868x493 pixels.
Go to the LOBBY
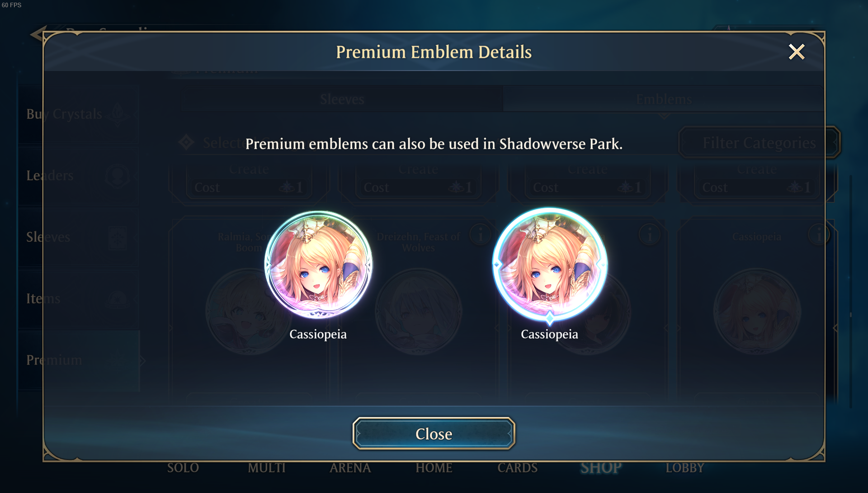(x=684, y=468)
